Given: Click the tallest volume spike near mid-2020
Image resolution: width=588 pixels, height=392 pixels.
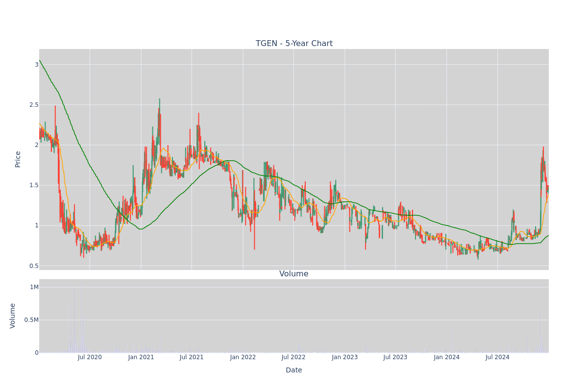Looking at the screenshot, I should 80,318.
